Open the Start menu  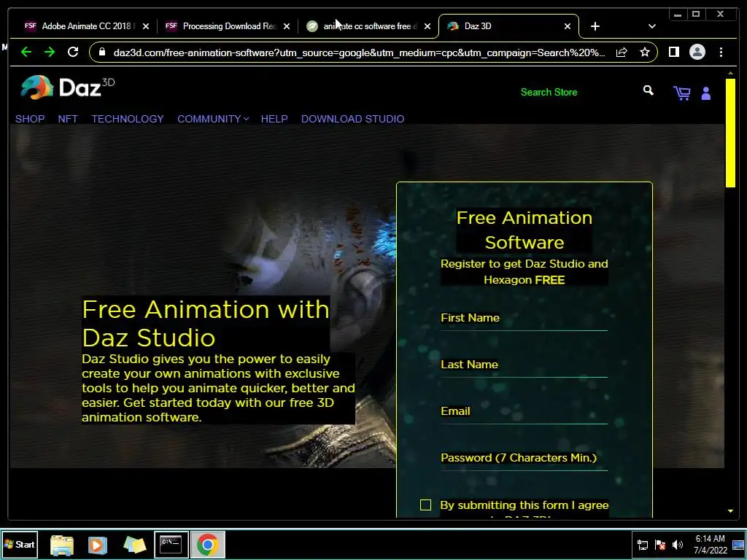(20, 544)
